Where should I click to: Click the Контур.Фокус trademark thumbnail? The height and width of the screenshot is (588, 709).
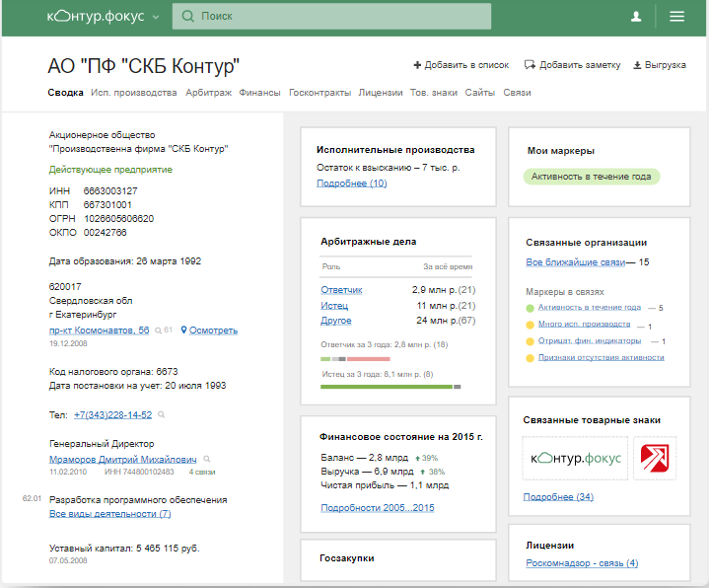(x=575, y=458)
